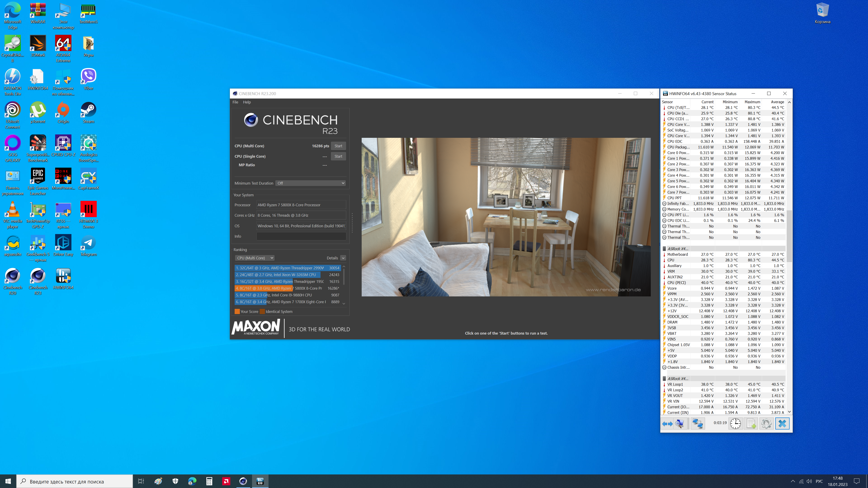Viewport: 868px width, 488px height.
Task: Expand the ranking Details arrow
Action: (x=343, y=258)
